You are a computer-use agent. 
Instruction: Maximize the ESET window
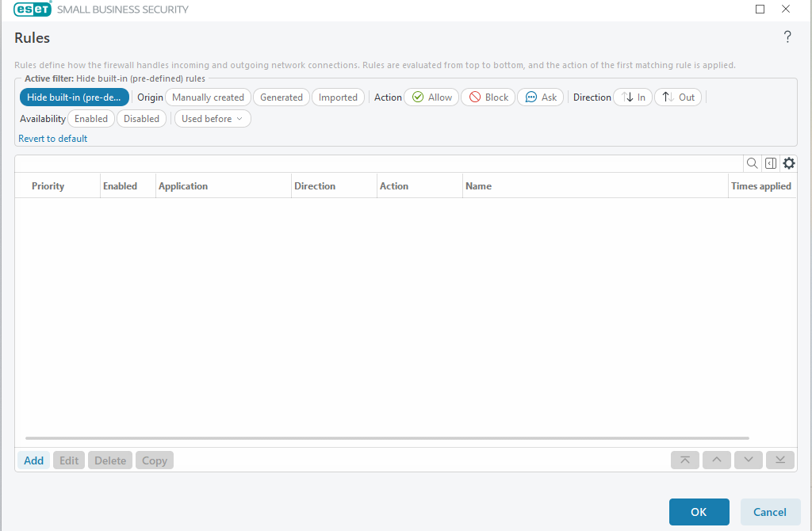pyautogui.click(x=760, y=9)
